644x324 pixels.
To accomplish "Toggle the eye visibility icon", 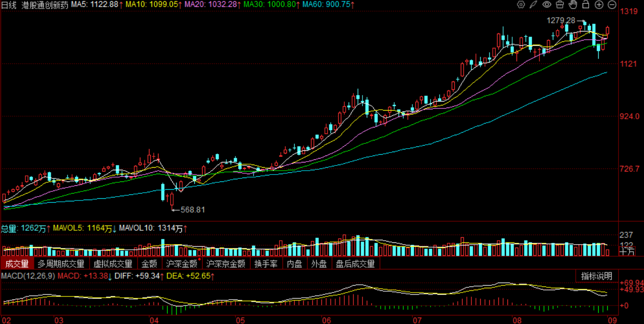I will tap(547, 5).
